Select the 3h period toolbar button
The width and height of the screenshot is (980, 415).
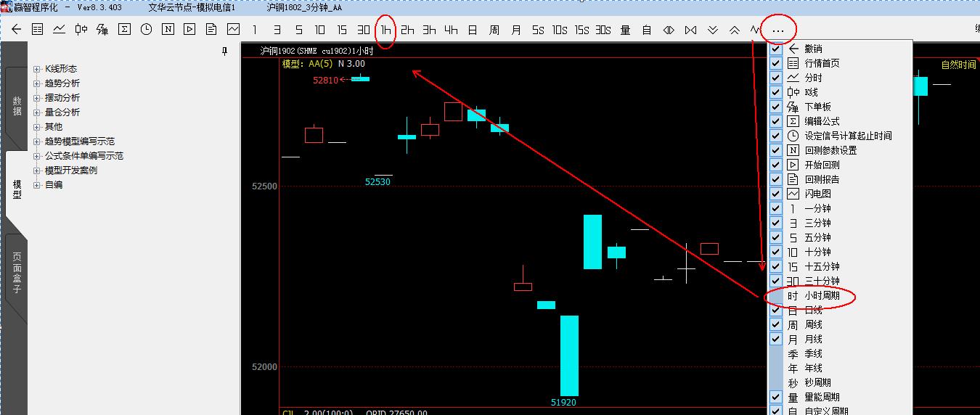pyautogui.click(x=429, y=30)
